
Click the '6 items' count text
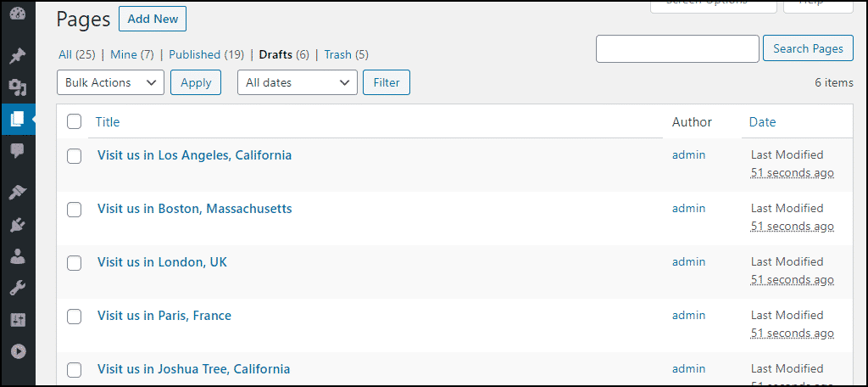coord(834,82)
